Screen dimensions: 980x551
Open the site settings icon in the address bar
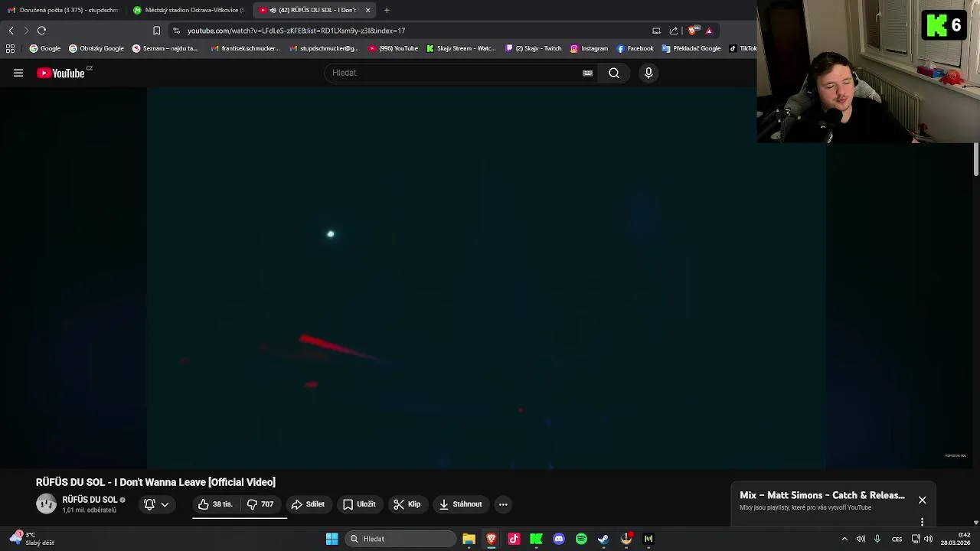pos(177,31)
